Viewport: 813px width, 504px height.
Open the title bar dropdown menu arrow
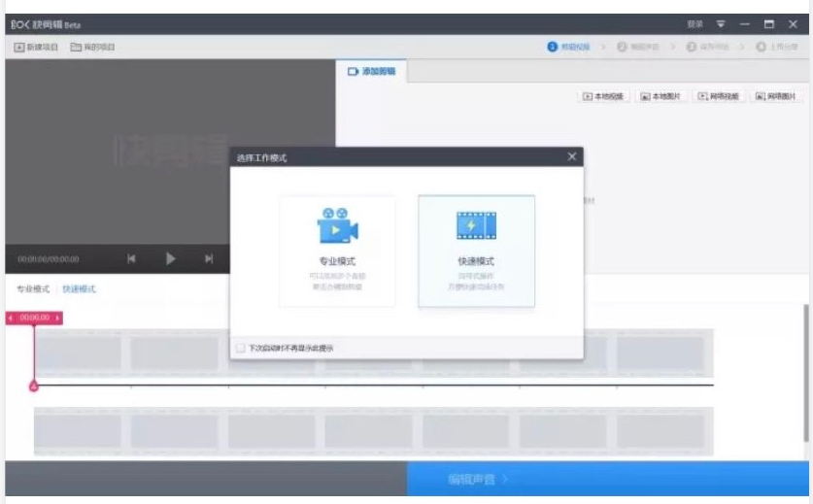pos(721,24)
